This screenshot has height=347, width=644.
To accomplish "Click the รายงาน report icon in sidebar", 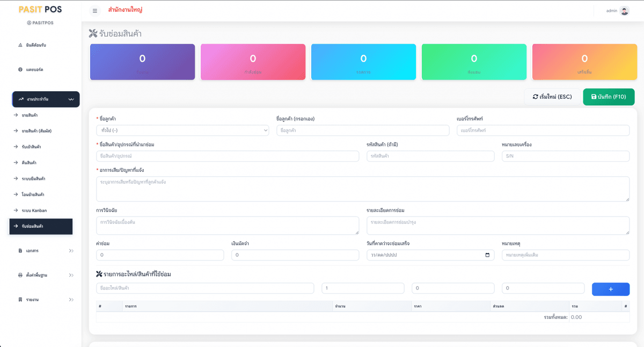I will pyautogui.click(x=20, y=299).
